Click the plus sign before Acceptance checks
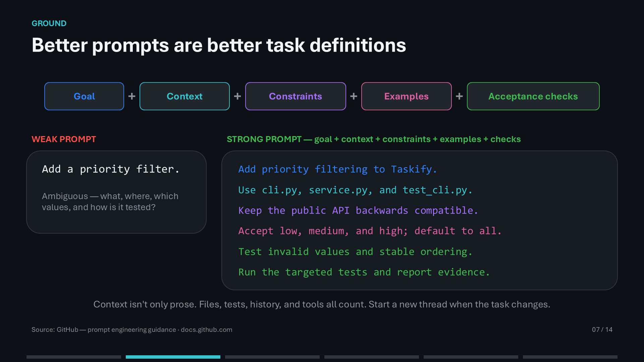 [x=459, y=96]
